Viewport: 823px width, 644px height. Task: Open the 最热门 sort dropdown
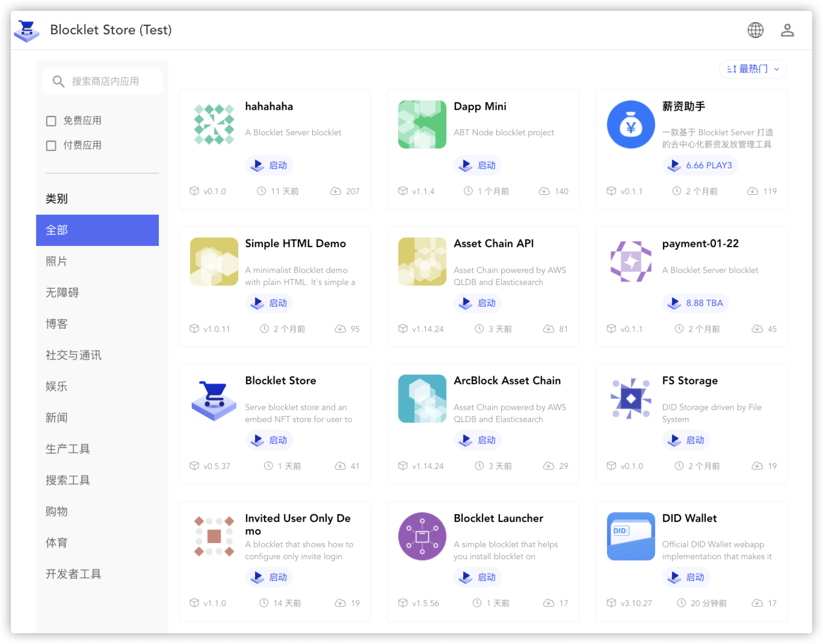coord(753,69)
